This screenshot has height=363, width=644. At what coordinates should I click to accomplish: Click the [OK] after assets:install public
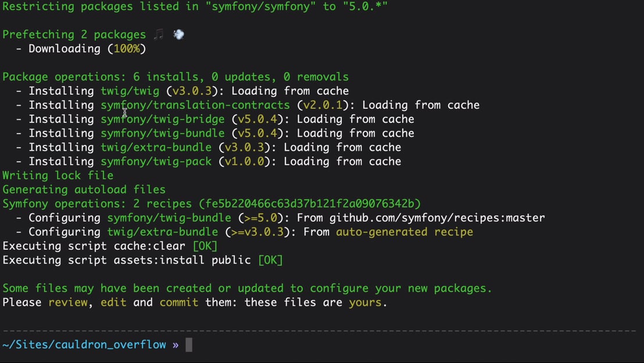click(270, 260)
